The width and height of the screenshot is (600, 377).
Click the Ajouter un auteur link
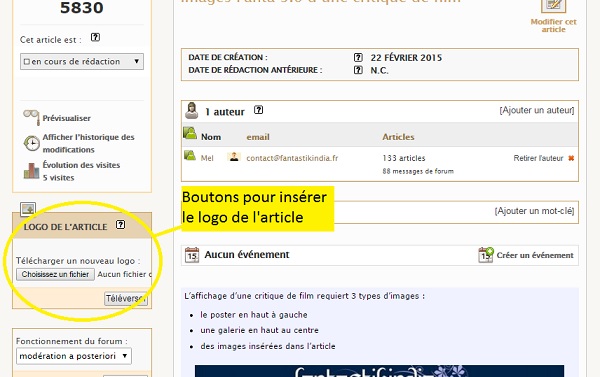(536, 110)
